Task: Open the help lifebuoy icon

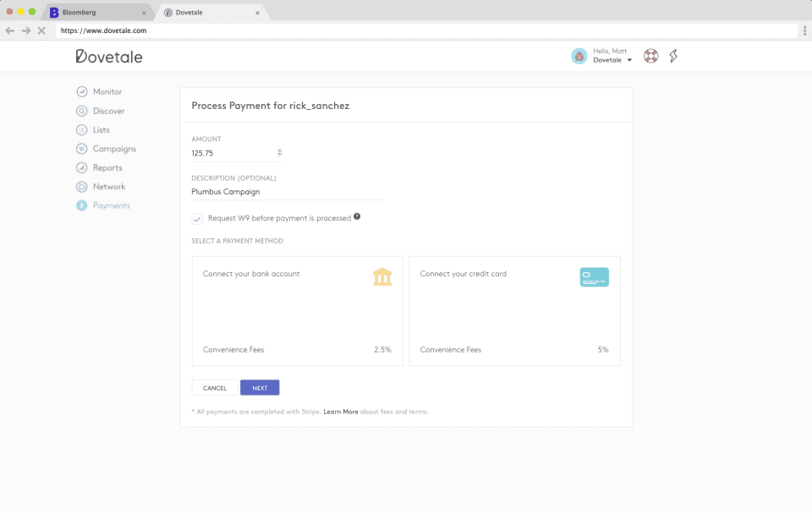Action: click(650, 57)
